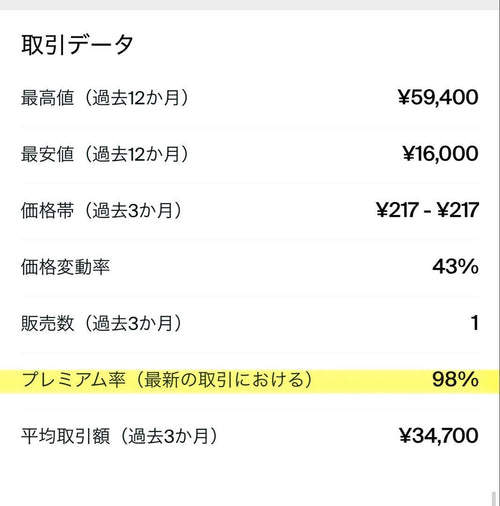Image resolution: width=500 pixels, height=506 pixels.
Task: Click the ¥59,400 highest price value
Action: (x=438, y=97)
